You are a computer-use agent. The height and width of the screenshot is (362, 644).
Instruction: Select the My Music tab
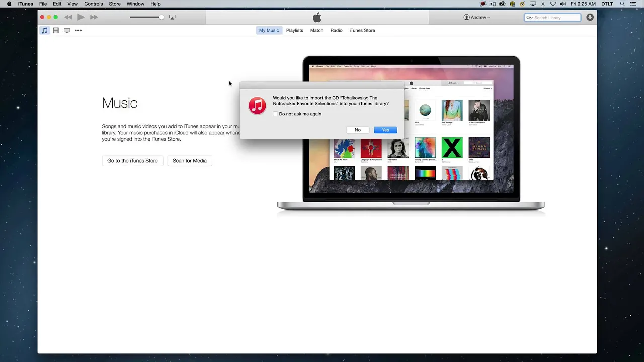point(269,30)
